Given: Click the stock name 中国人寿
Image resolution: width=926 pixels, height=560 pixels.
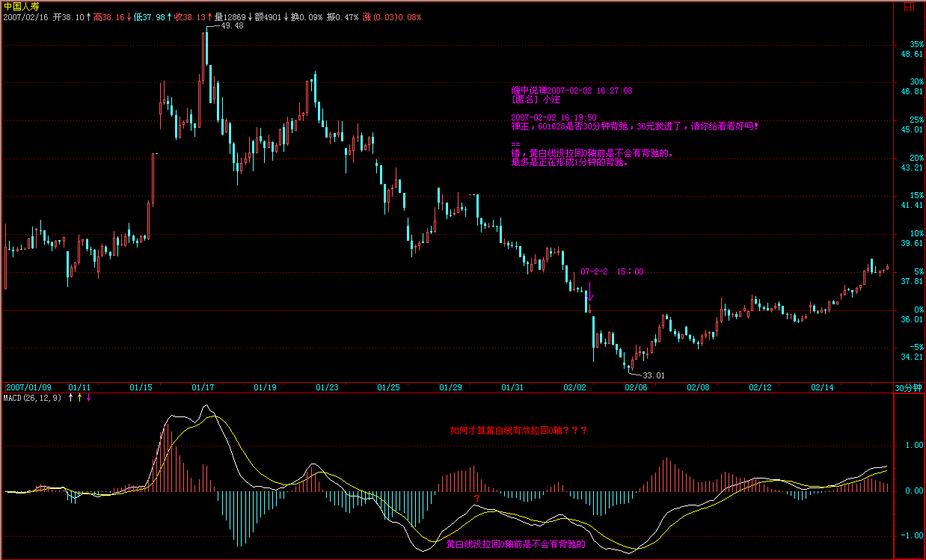Looking at the screenshot, I should pos(19,5).
